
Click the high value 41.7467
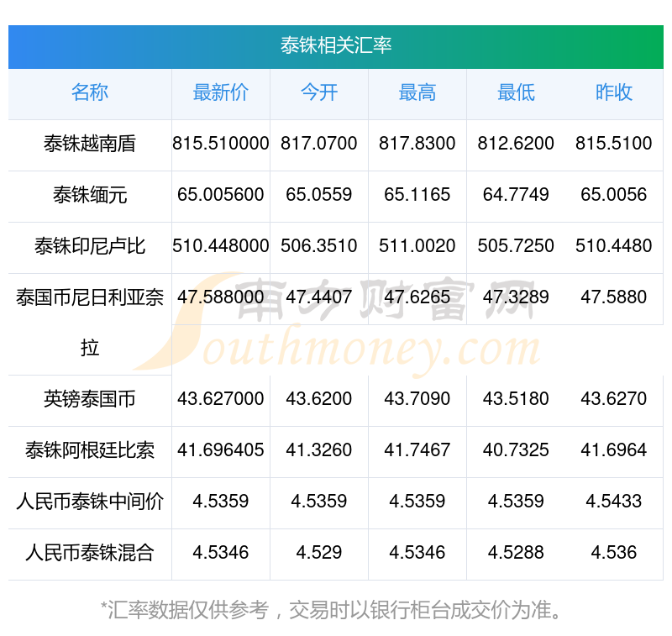point(417,450)
